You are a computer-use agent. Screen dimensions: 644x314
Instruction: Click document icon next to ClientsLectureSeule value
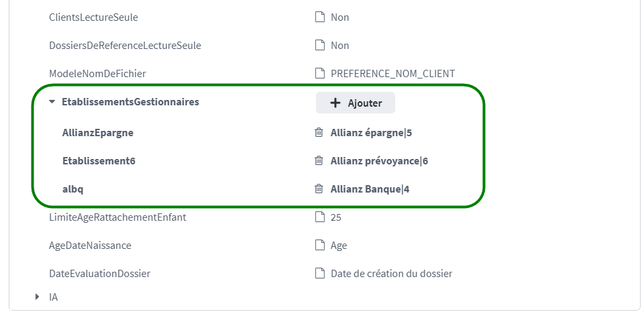pyautogui.click(x=321, y=17)
